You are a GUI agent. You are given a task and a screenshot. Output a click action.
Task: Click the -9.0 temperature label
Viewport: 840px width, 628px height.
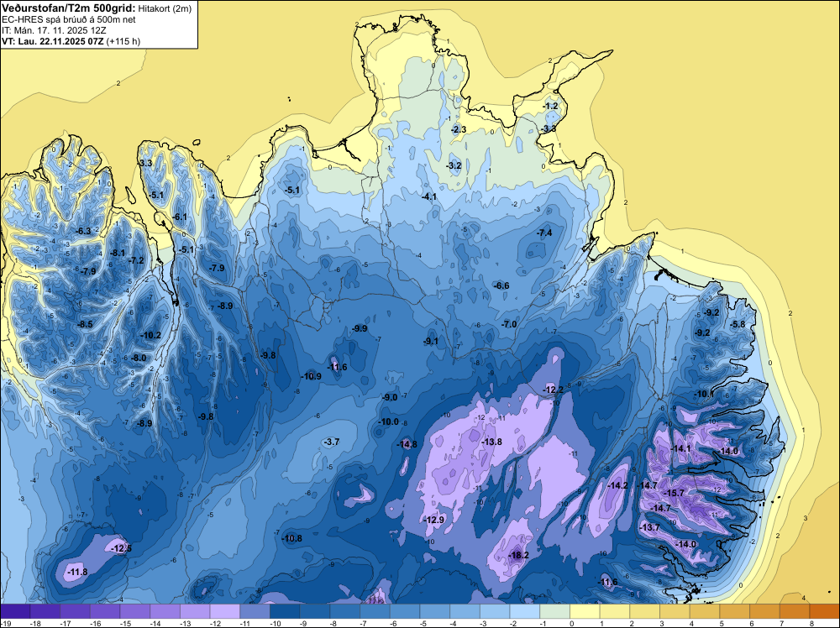390,397
